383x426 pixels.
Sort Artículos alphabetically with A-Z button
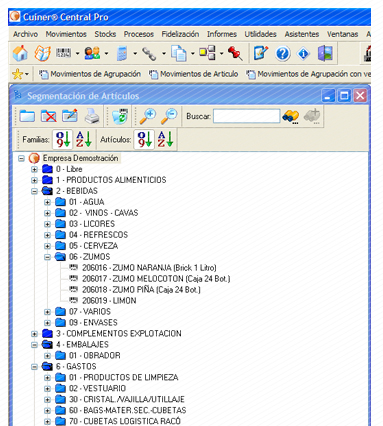coord(165,139)
